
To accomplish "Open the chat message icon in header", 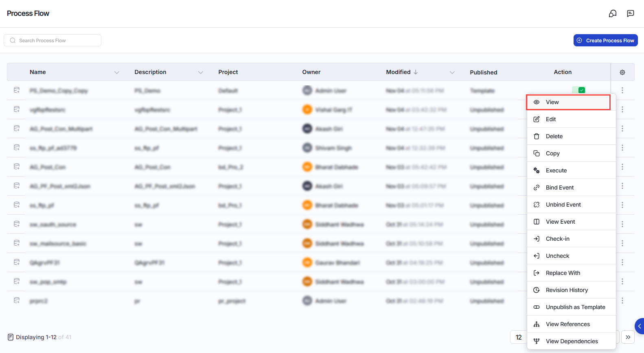I will coord(631,13).
